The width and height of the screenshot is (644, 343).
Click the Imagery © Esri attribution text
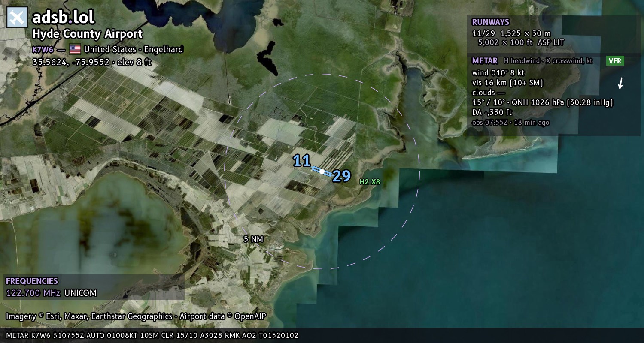pos(89,316)
